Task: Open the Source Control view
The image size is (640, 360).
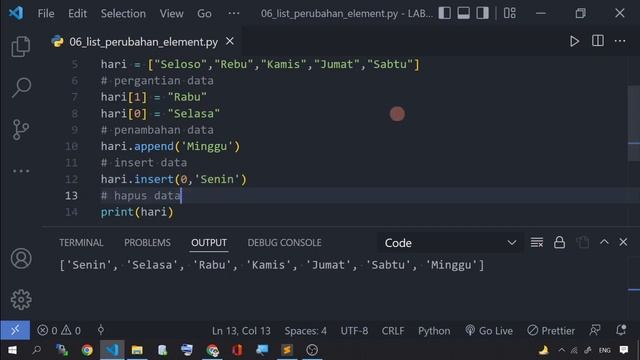Action: (x=21, y=130)
